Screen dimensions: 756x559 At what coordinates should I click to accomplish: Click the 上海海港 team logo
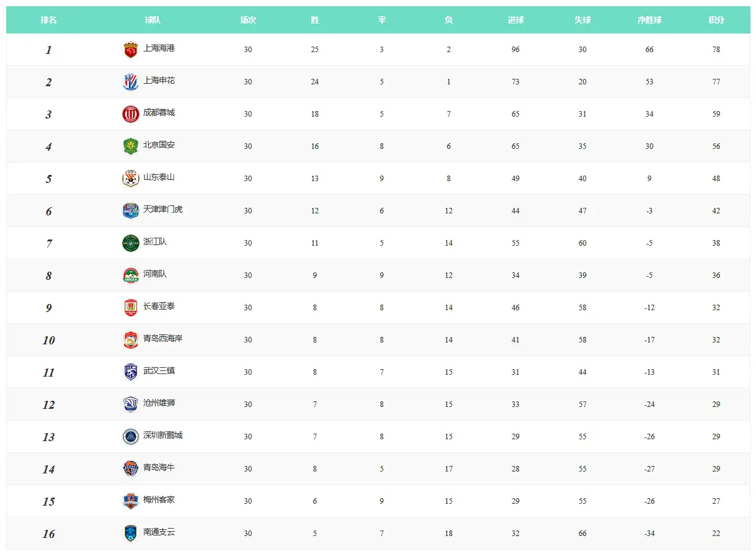pos(131,50)
